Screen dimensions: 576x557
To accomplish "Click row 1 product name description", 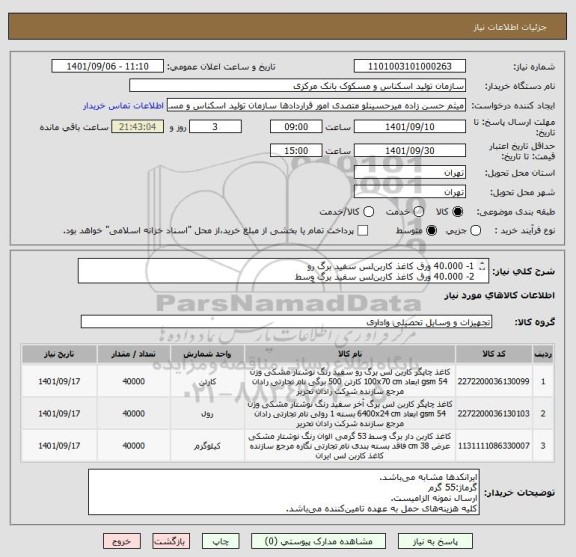I will [350, 382].
